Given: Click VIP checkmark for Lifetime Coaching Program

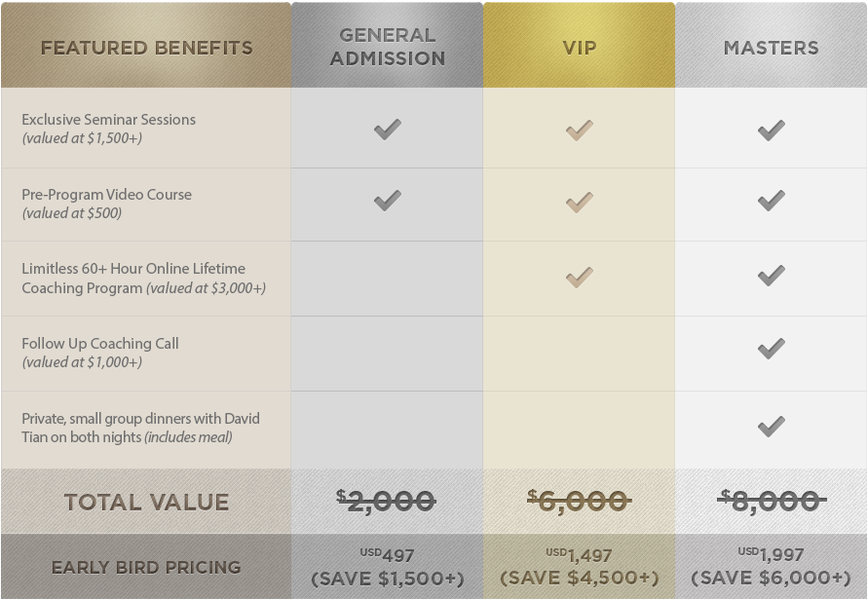Looking at the screenshot, I should 580,277.
